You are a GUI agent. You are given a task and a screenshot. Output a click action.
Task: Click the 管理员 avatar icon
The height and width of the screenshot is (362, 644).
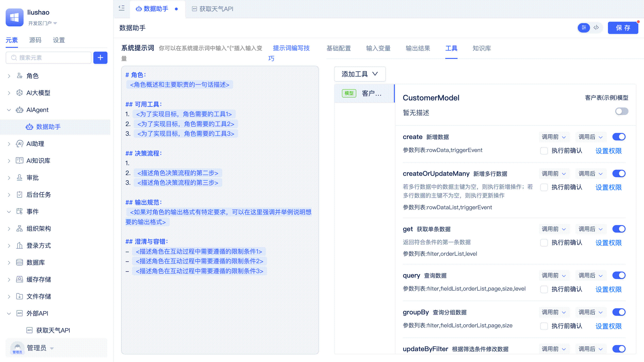(17, 348)
